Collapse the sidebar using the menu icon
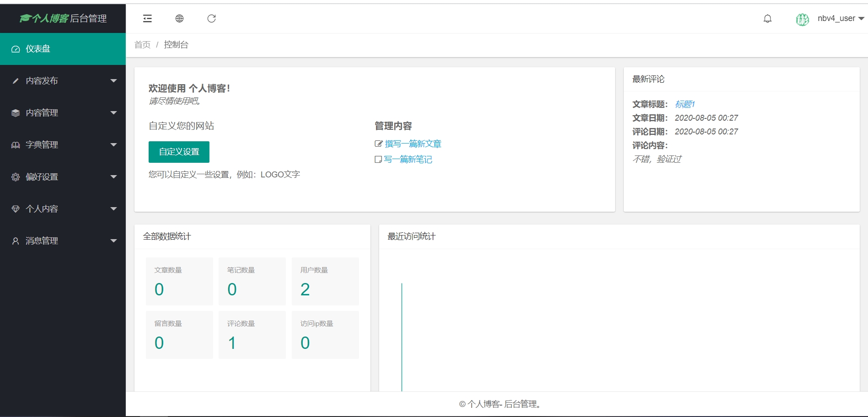This screenshot has height=417, width=868. click(x=147, y=18)
